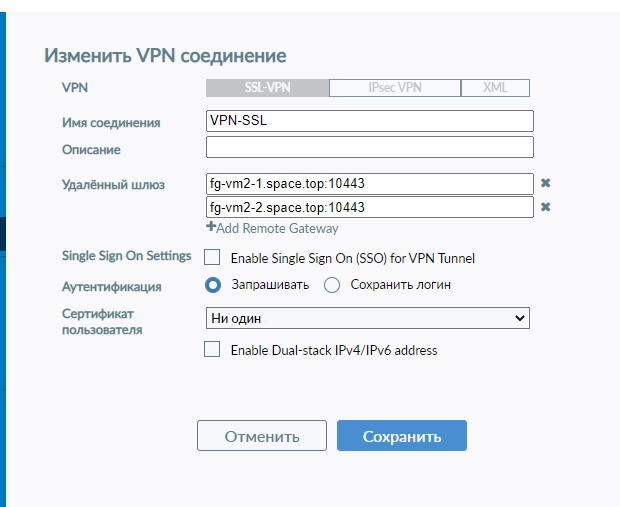Screen dimensions: 620x507
Task: Remove the fg-vm2-2.space.top gateway with X icon
Action: click(x=546, y=207)
